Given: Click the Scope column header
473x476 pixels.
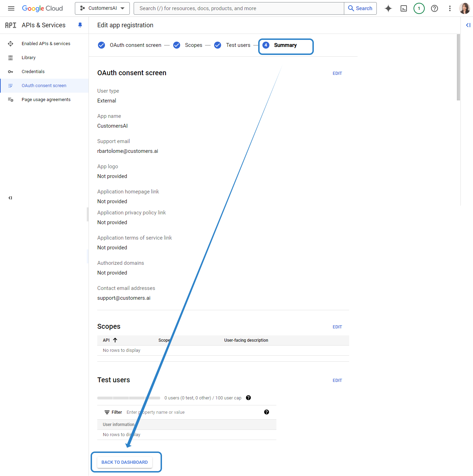Looking at the screenshot, I should (x=164, y=340).
